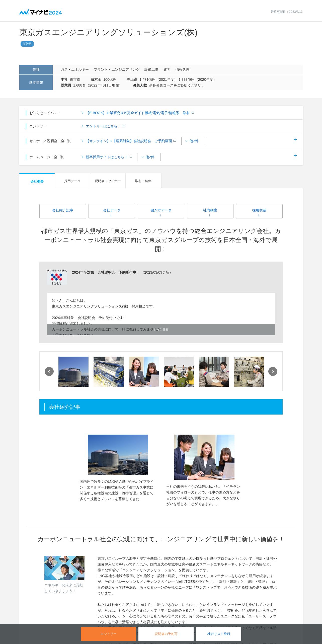Screen dimensions: 322x644
Task: Click 説明会の予約可 button in bottom bar
Action: pos(166,634)
